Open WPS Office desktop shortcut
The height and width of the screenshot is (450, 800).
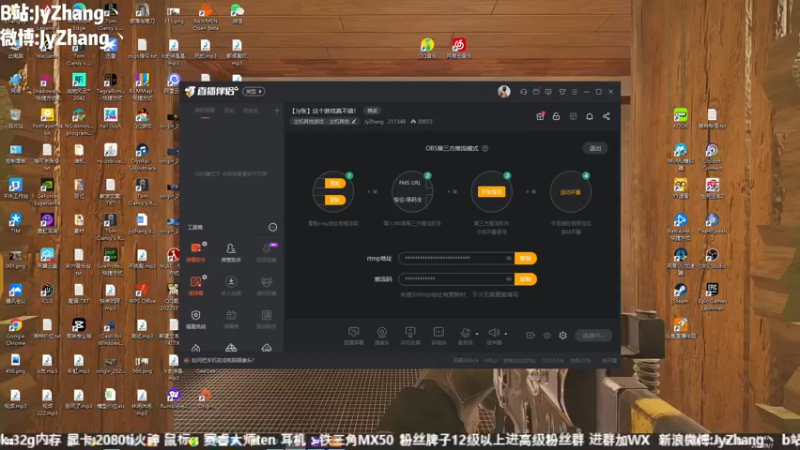click(142, 293)
